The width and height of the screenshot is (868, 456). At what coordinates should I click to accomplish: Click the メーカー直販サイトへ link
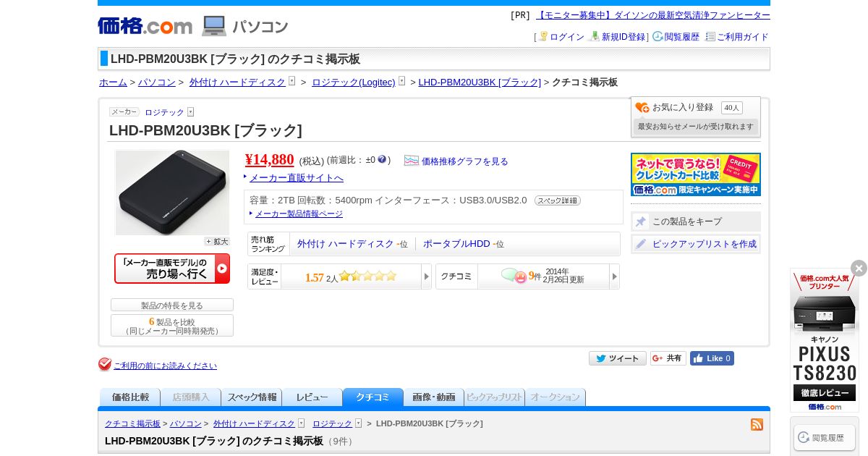click(297, 177)
